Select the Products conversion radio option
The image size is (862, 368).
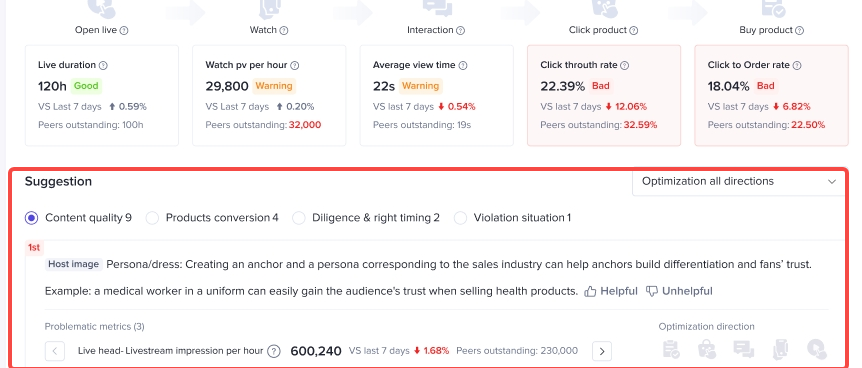tap(152, 218)
